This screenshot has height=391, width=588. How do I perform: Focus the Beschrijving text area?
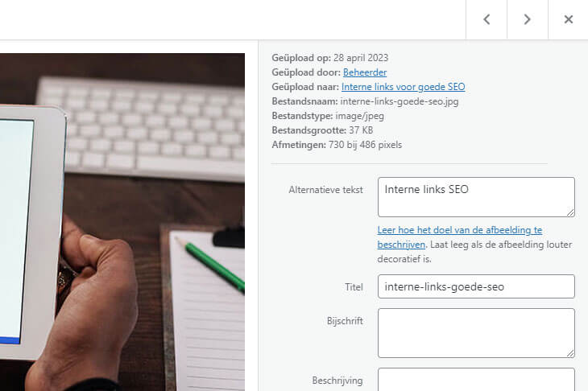[x=476, y=380]
